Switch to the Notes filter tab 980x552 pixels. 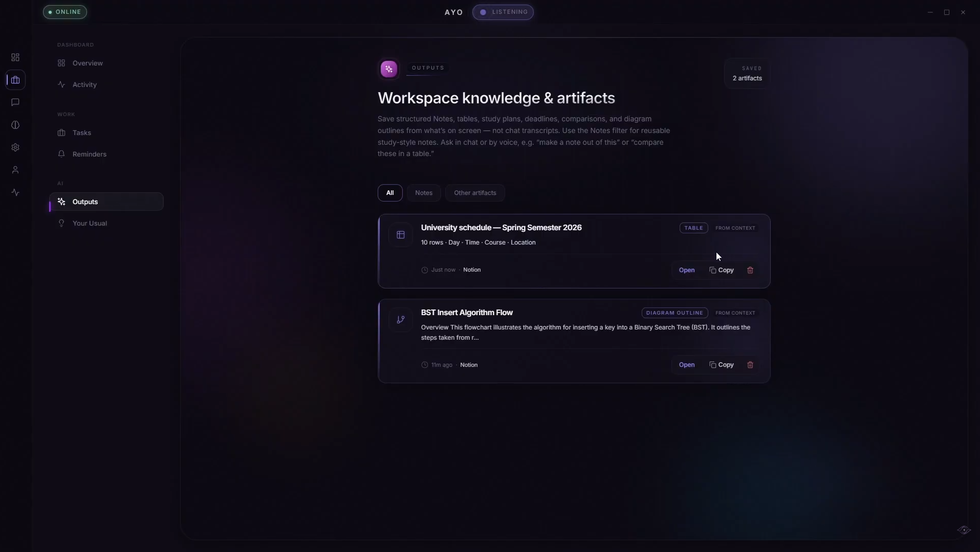click(x=424, y=193)
